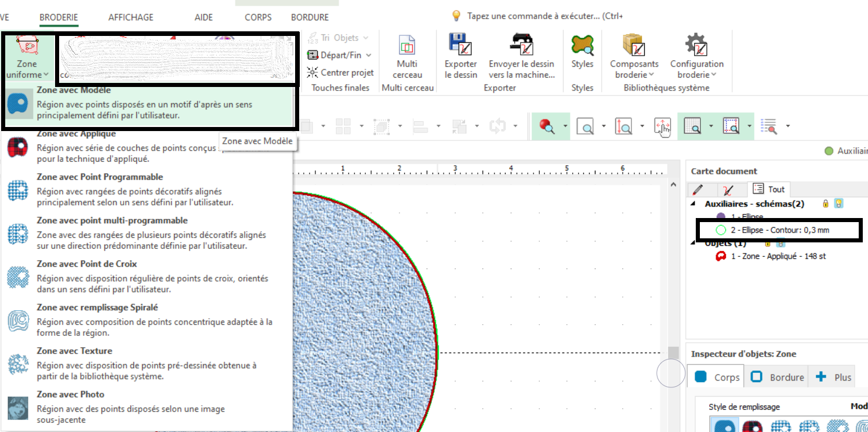Click the red pin zoom tool
868x432 pixels.
coord(546,126)
